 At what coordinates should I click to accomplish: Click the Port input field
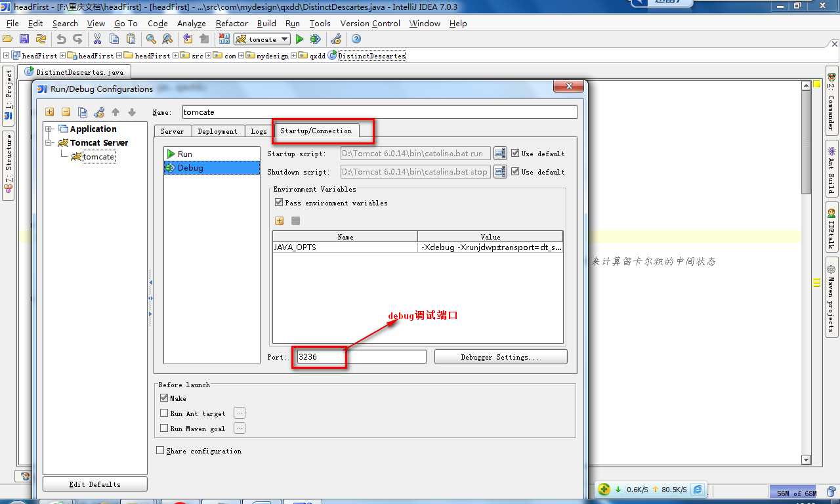pyautogui.click(x=361, y=357)
